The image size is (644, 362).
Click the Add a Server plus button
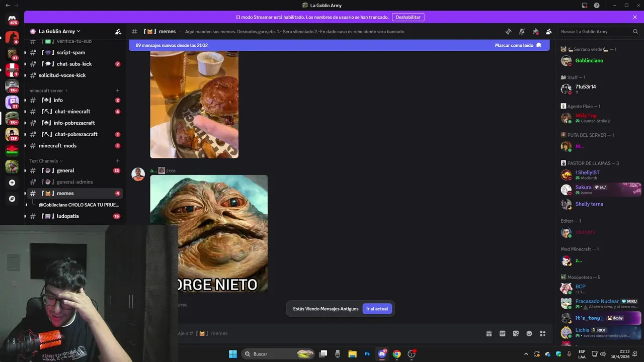[12, 183]
